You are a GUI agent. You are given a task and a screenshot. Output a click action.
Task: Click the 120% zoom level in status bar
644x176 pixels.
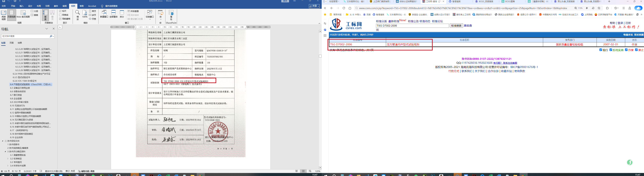tap(317, 171)
